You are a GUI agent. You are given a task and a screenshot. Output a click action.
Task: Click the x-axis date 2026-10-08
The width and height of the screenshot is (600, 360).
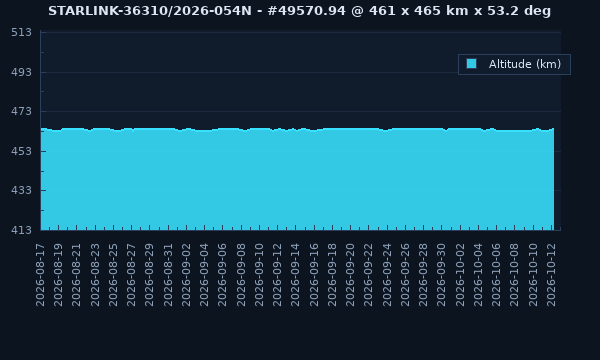(x=515, y=275)
